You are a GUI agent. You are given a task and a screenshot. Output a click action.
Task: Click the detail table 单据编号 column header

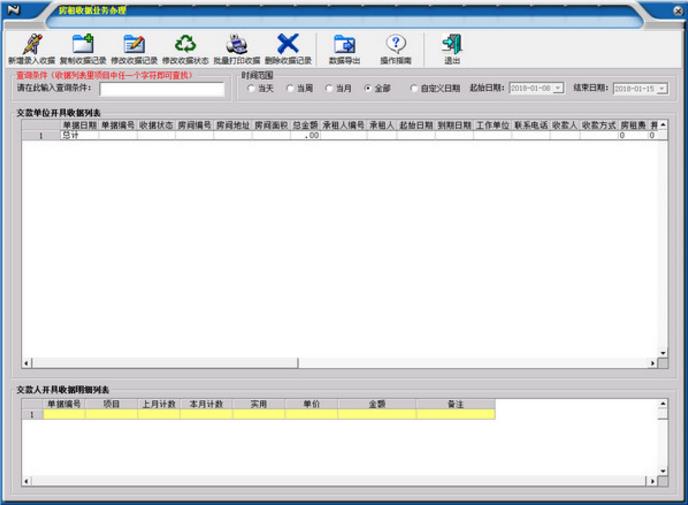(64, 404)
